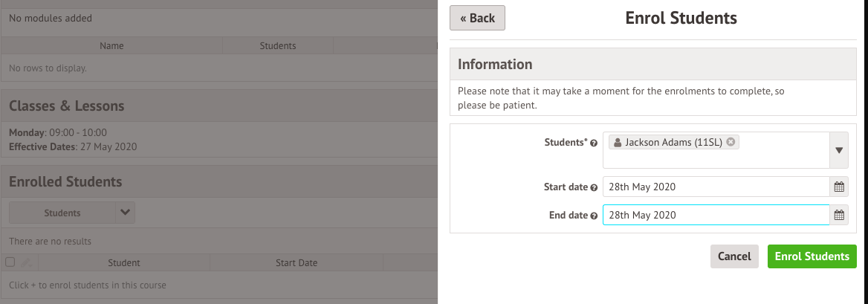Click the help icon beside Students label

point(594,142)
